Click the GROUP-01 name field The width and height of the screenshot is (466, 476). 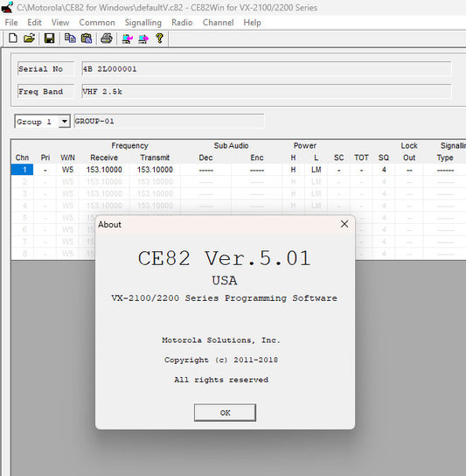point(169,121)
